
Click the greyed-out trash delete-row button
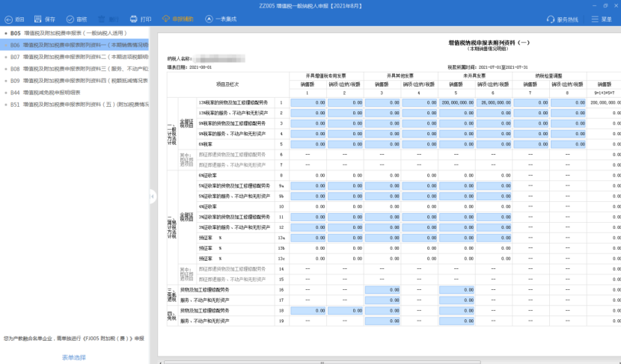point(108,19)
